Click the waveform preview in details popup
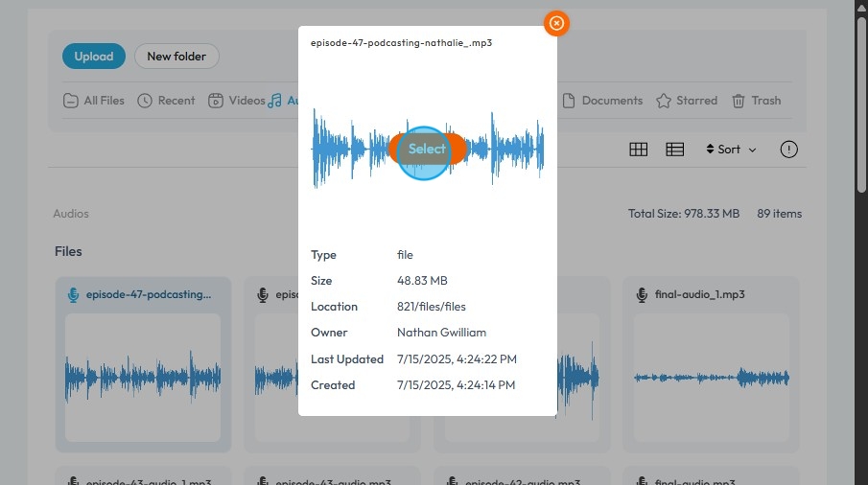Viewport: 868px width, 485px height. 428,149
